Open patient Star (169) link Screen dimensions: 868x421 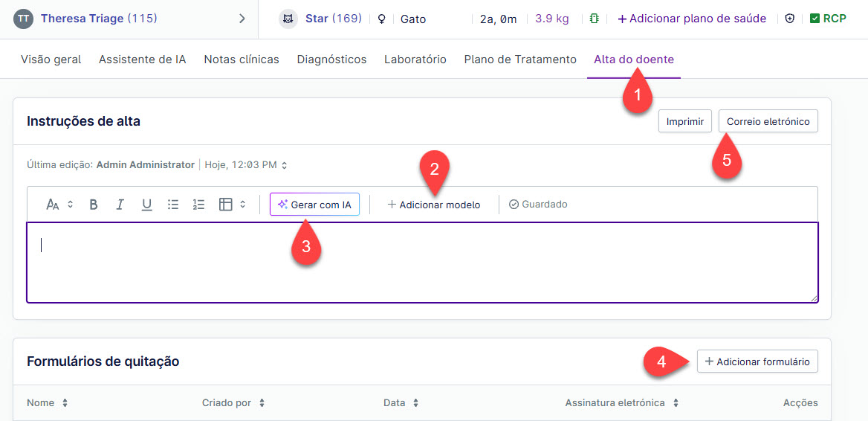(333, 19)
